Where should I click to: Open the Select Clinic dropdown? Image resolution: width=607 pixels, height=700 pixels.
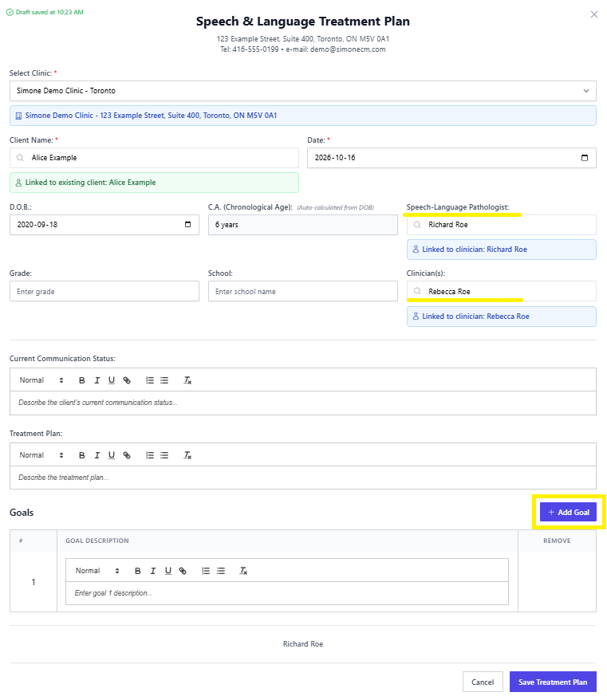[x=303, y=91]
